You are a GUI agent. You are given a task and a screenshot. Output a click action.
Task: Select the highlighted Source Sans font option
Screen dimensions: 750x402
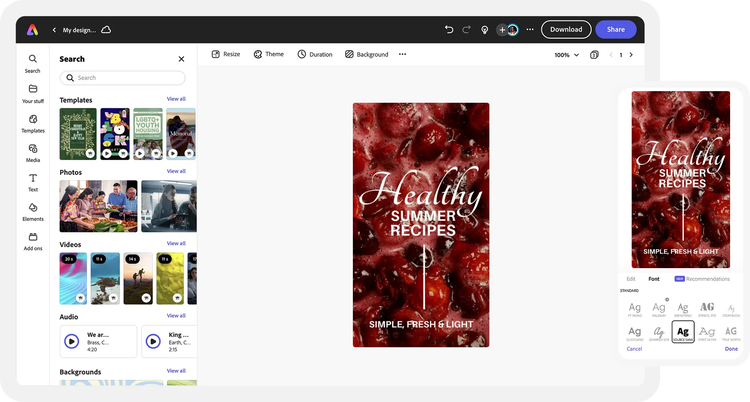tap(683, 332)
